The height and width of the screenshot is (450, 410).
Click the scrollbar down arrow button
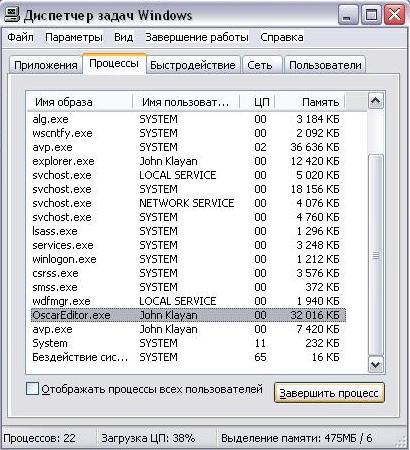pos(376,365)
